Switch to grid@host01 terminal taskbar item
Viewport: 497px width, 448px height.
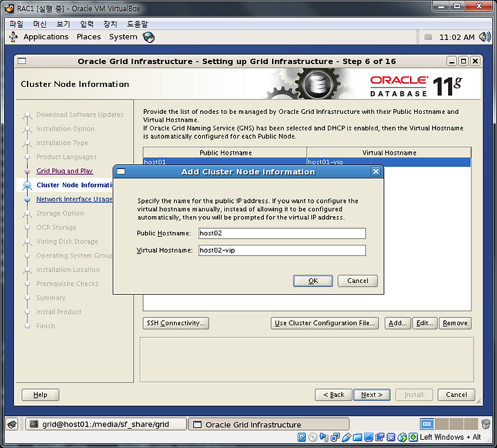click(x=106, y=425)
